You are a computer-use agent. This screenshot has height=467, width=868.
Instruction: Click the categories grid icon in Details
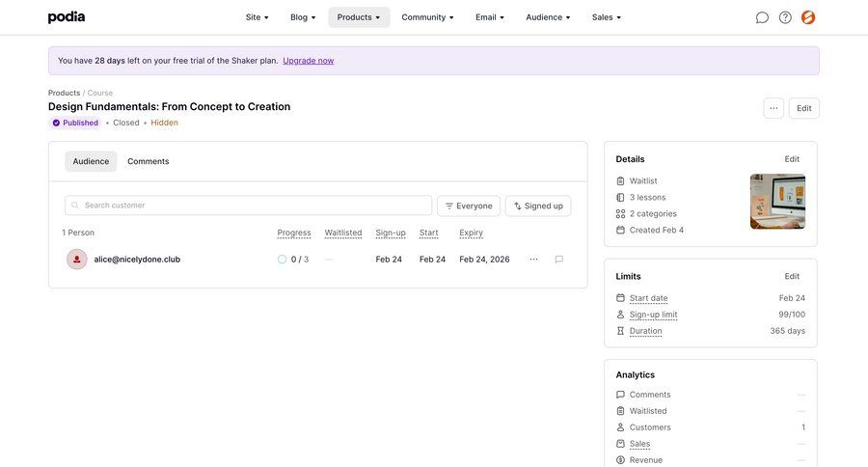(620, 214)
